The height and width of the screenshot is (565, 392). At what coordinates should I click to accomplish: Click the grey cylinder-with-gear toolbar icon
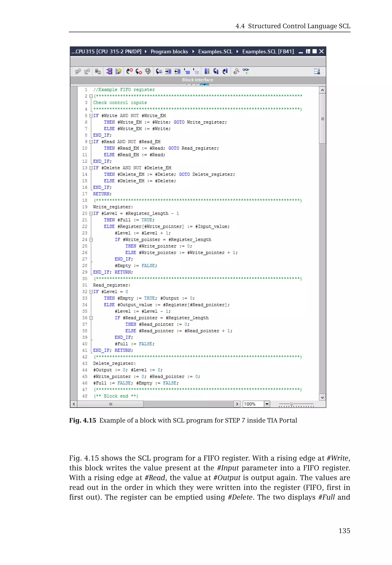(x=98, y=71)
